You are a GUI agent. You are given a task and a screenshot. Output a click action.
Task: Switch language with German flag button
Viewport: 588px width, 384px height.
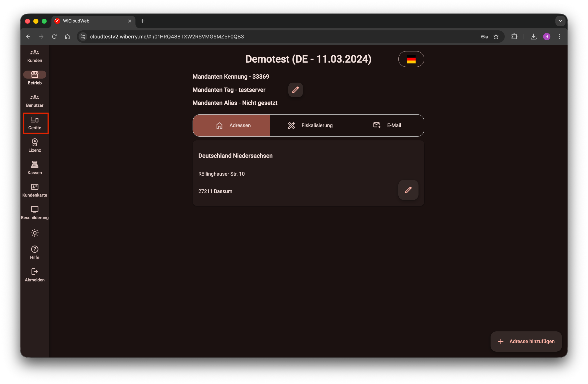pos(411,59)
